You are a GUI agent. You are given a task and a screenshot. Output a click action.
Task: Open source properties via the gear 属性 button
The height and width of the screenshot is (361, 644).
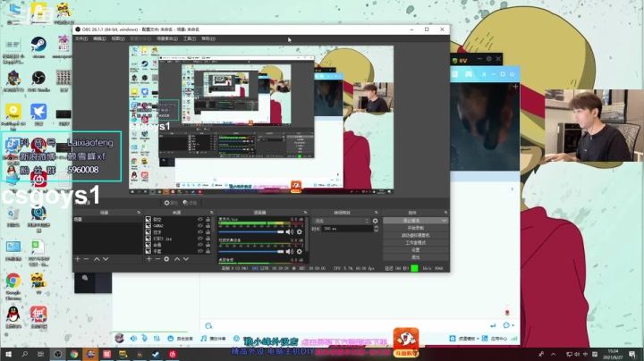(x=171, y=203)
